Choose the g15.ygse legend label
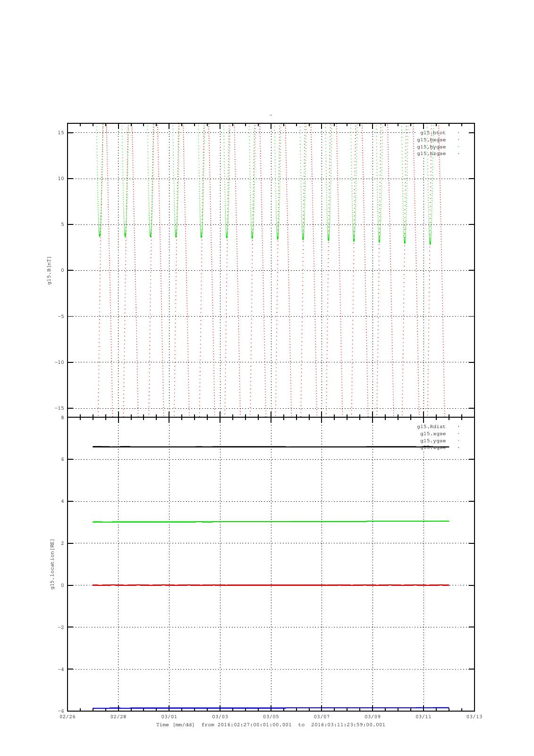 click(x=432, y=441)
